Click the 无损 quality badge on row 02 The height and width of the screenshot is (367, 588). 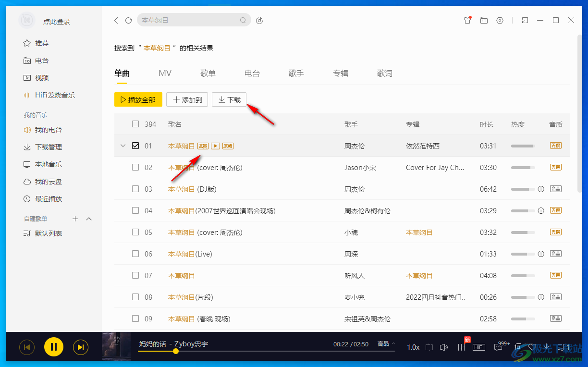(x=556, y=167)
